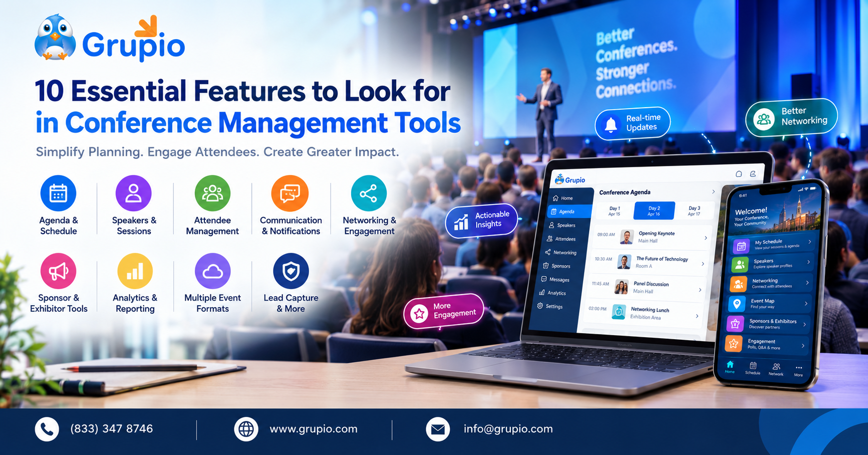Image resolution: width=868 pixels, height=455 pixels.
Task: Click the Sponsor & Exhibitor Tools megaphone icon
Action: [58, 271]
